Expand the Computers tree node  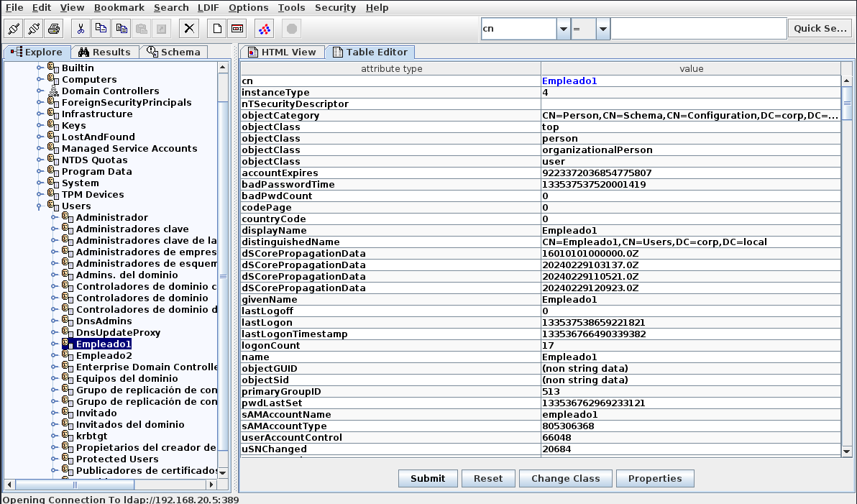[x=40, y=79]
